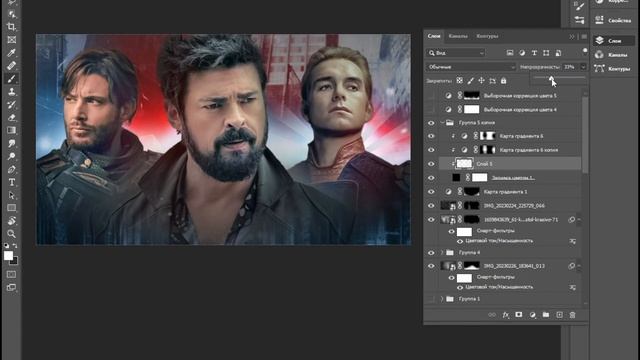
Task: Collapse panels double-arrow in Layers panel
Action: click(572, 37)
